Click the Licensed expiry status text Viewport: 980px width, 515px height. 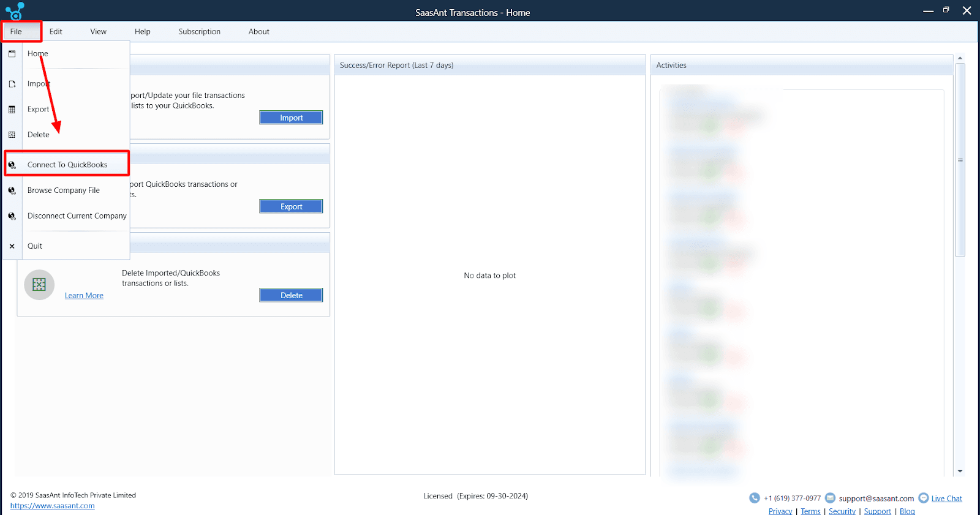click(475, 496)
